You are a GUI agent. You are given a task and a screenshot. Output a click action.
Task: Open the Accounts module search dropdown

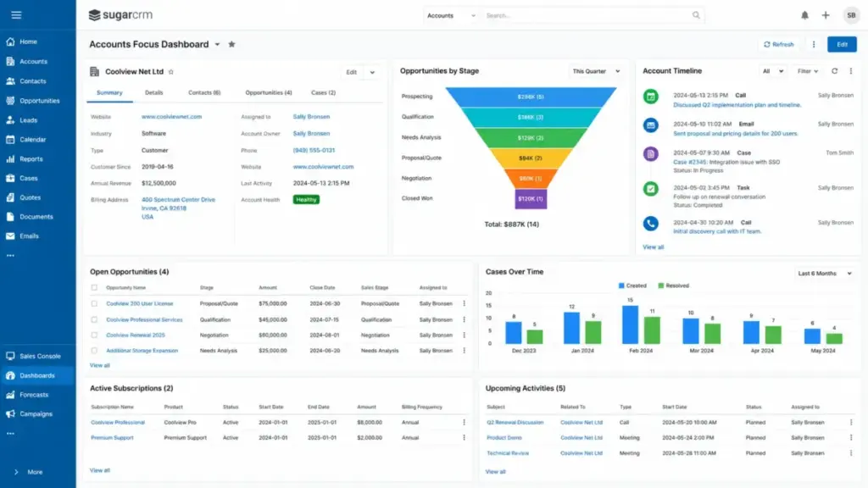(x=451, y=15)
